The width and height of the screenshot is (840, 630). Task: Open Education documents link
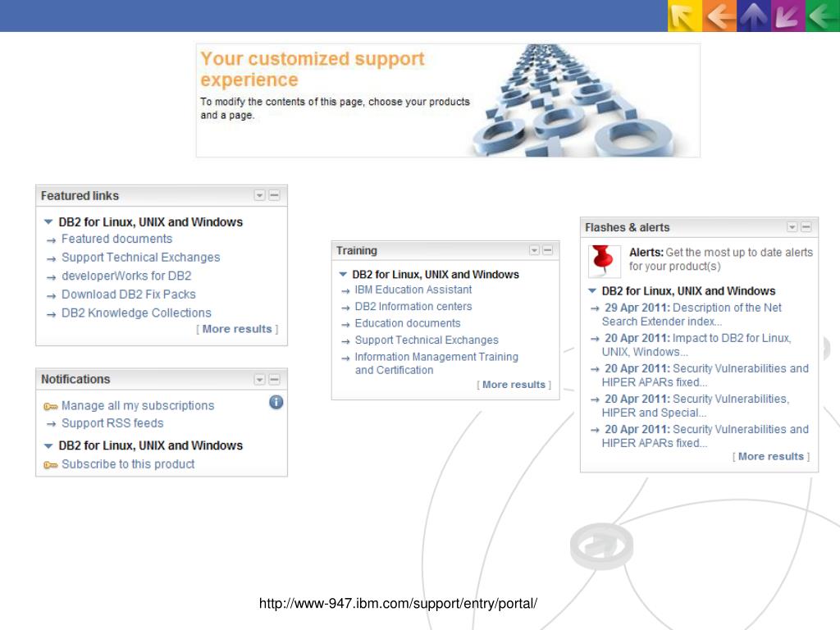pos(408,323)
